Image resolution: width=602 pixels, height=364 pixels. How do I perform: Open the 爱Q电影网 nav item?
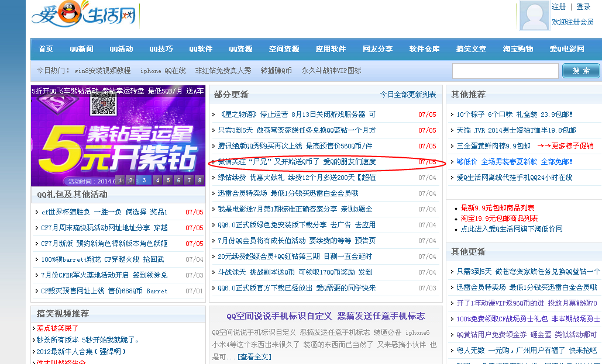tap(567, 48)
